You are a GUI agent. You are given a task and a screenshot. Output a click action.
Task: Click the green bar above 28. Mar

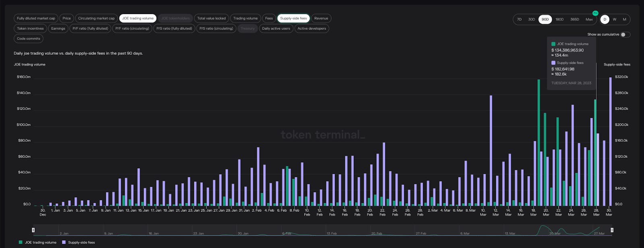point(595,153)
